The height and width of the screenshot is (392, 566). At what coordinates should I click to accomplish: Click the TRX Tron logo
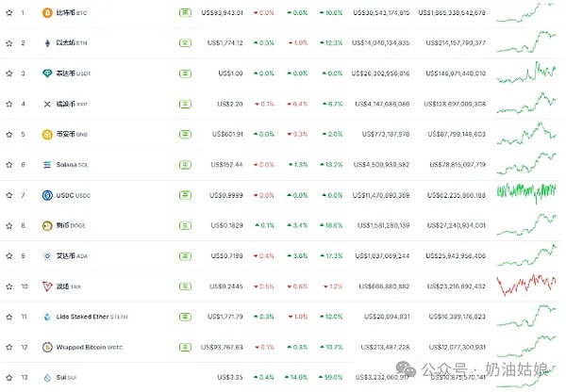[47, 286]
